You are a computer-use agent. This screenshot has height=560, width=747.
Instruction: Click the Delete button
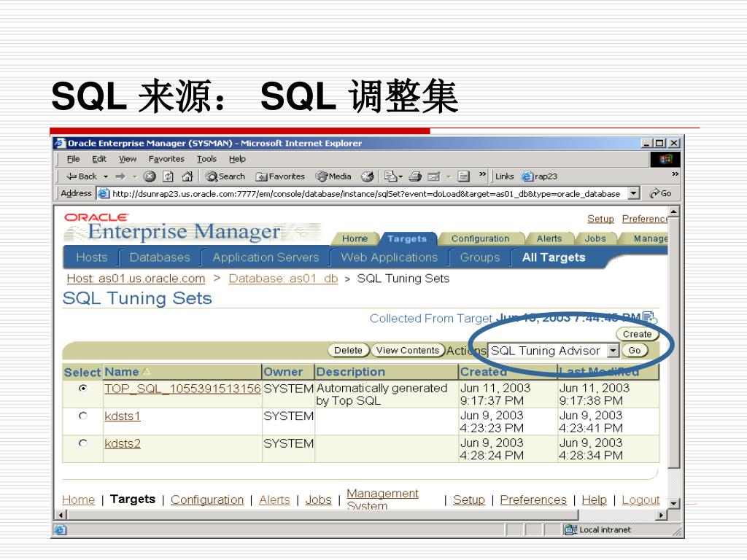[348, 351]
